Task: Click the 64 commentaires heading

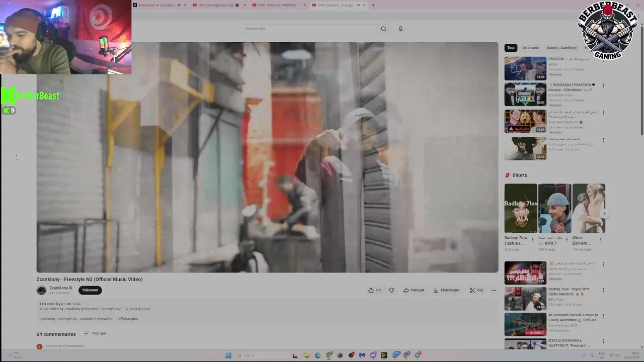Action: 56,334
